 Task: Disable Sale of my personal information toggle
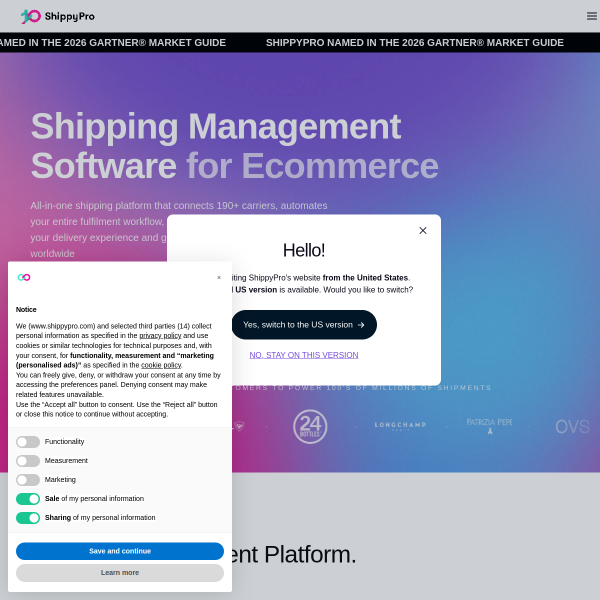[28, 499]
